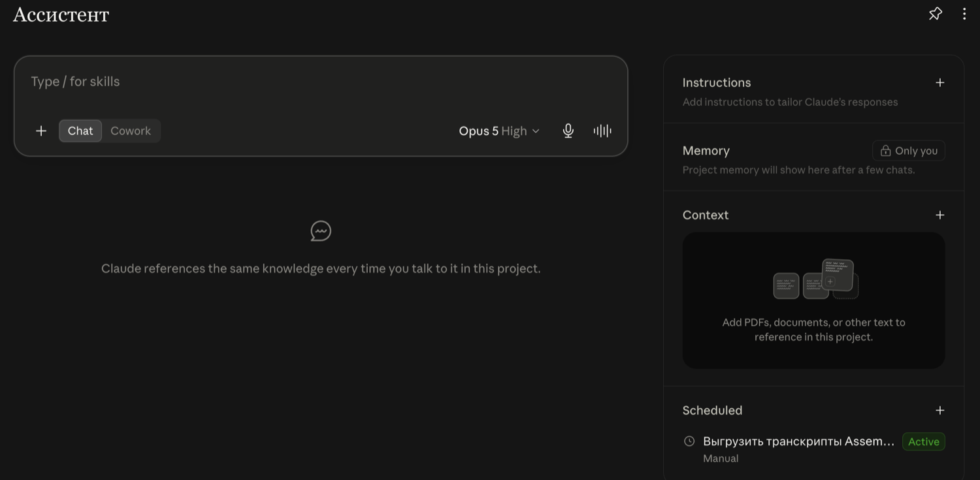Add context files with the Context plus icon
The height and width of the screenshot is (480, 980).
[x=939, y=215]
